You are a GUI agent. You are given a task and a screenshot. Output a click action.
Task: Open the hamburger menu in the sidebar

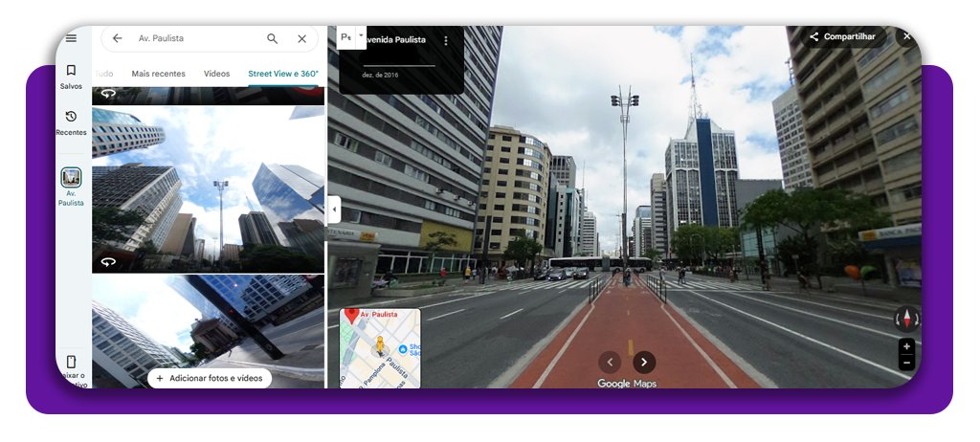point(71,38)
